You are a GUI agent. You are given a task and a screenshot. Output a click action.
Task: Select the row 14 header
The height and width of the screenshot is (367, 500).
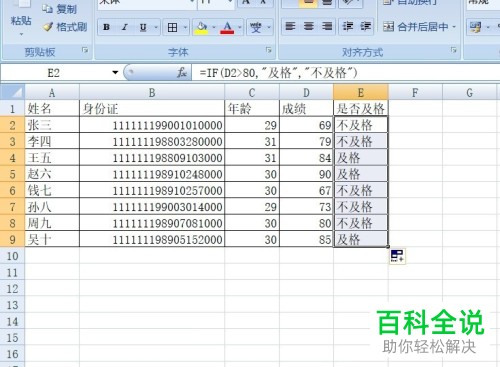tap(12, 321)
